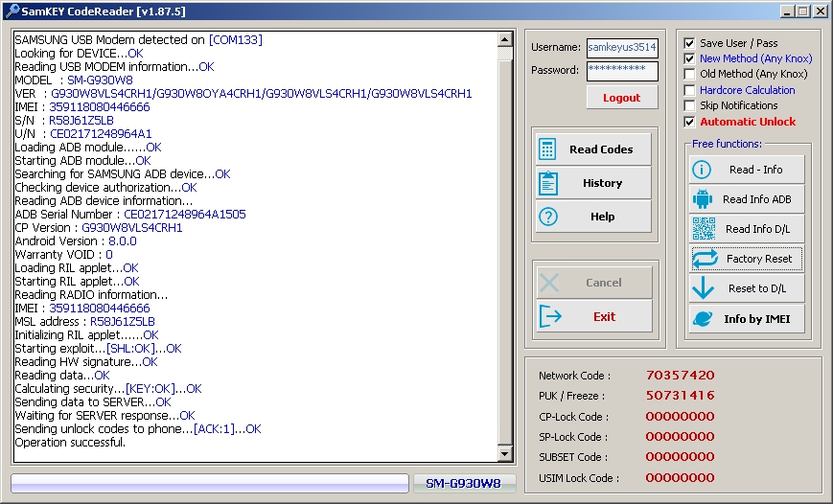Image resolution: width=833 pixels, height=504 pixels.
Task: Click the Logout button
Action: (x=622, y=98)
